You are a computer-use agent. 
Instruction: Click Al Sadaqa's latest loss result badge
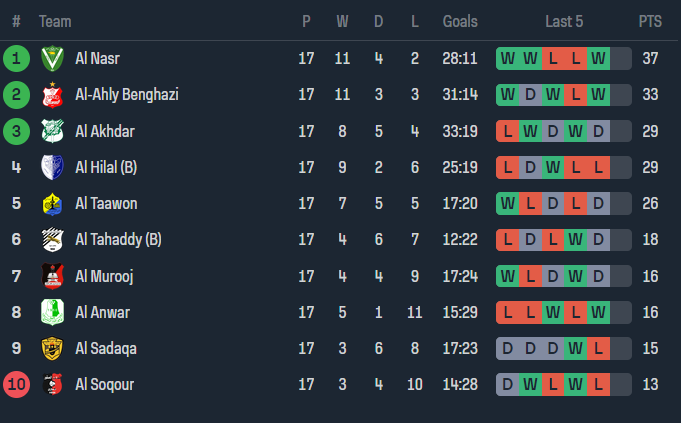[x=598, y=348]
